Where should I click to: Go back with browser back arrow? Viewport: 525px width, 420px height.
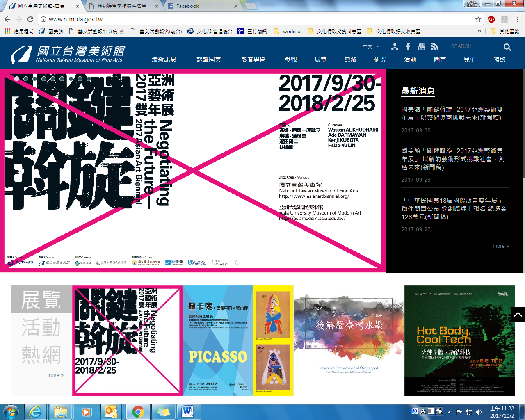coord(7,19)
